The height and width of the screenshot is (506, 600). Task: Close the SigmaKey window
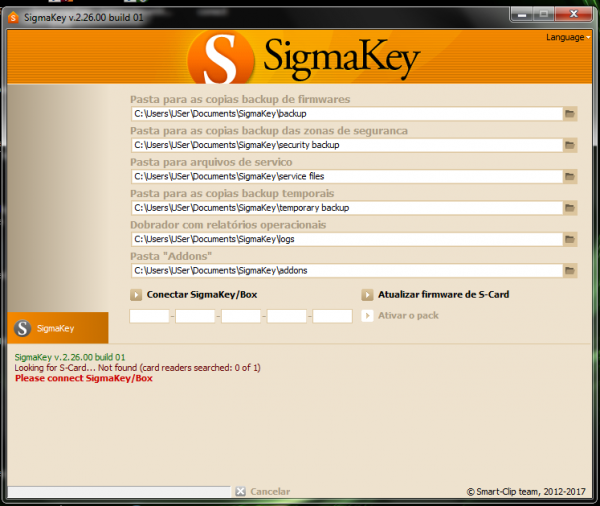574,15
